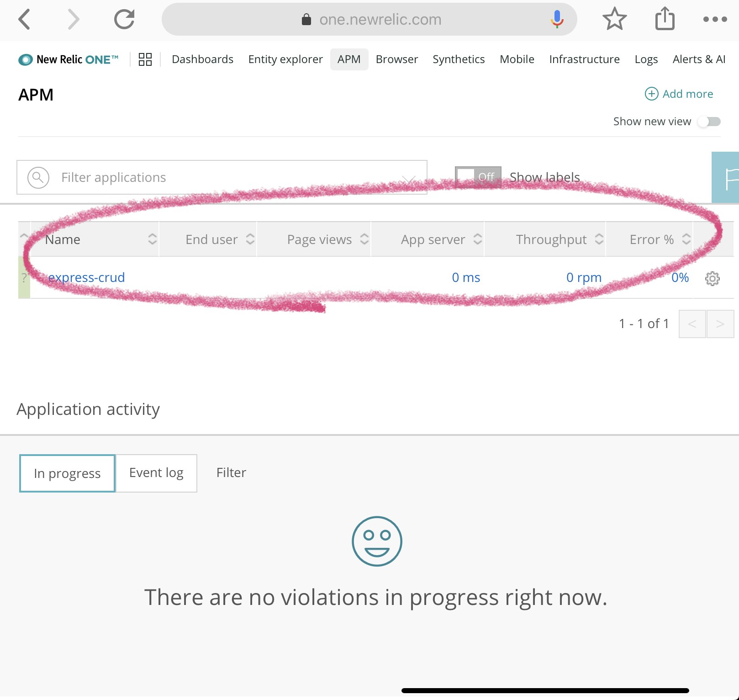
Task: Sort by the Name column
Action: (95, 239)
